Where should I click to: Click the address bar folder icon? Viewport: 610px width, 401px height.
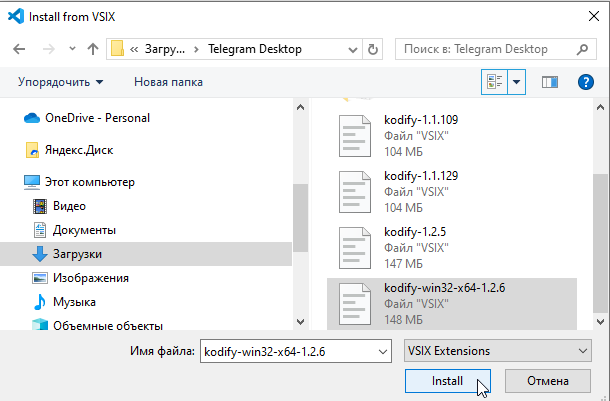[117, 49]
